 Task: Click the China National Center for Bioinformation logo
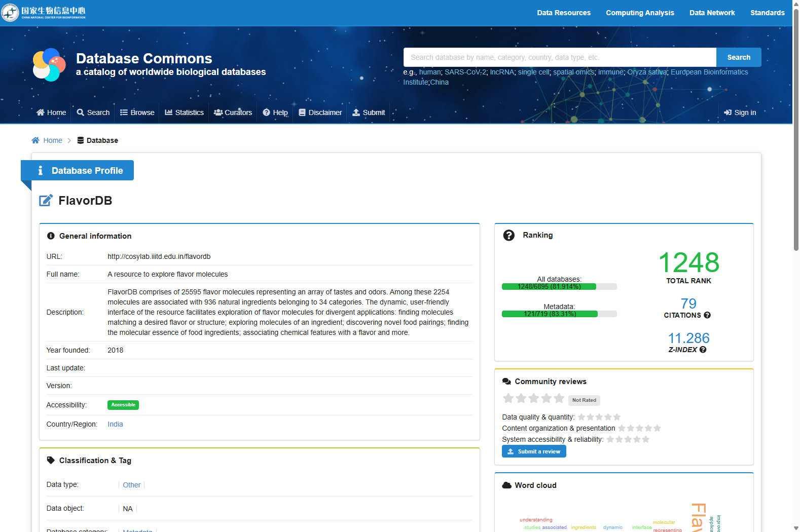44,12
